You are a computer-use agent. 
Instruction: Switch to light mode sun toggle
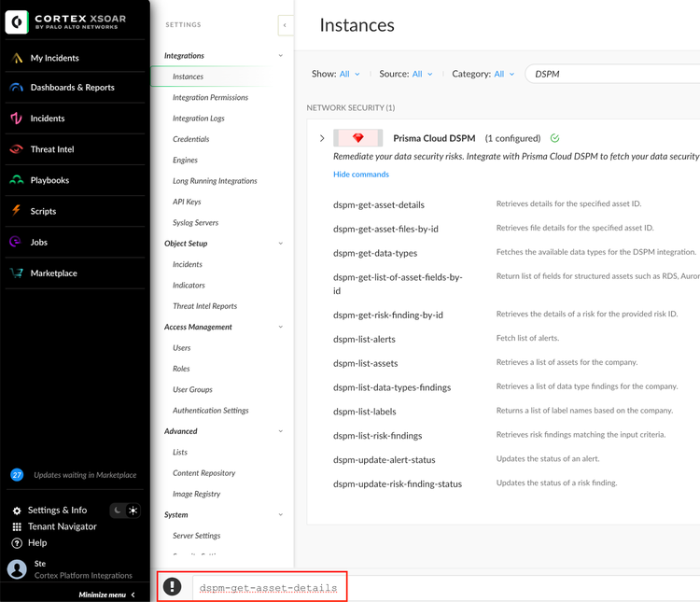tap(133, 511)
